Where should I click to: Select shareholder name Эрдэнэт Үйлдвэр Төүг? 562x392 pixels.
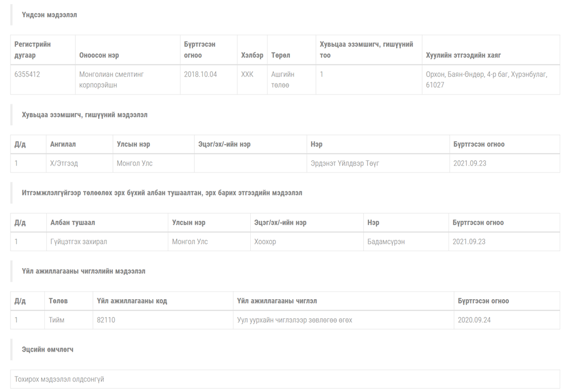click(345, 163)
